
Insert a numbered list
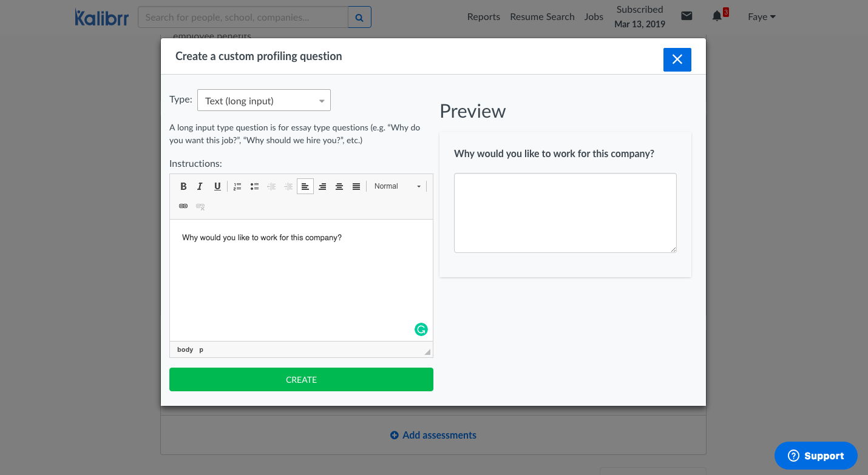237,186
